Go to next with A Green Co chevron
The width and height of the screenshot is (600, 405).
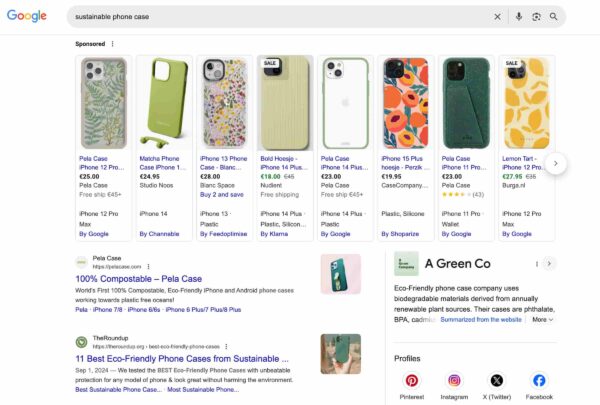pos(549,263)
